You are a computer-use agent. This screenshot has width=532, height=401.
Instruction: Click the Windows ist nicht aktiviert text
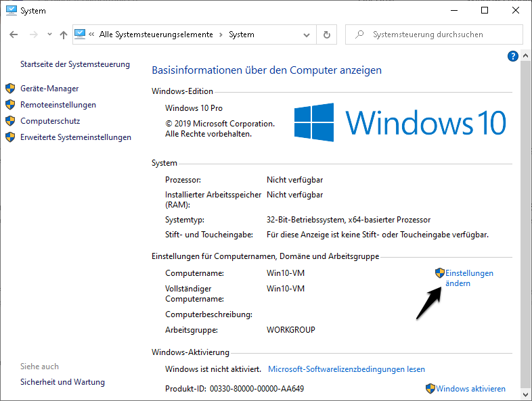(213, 369)
